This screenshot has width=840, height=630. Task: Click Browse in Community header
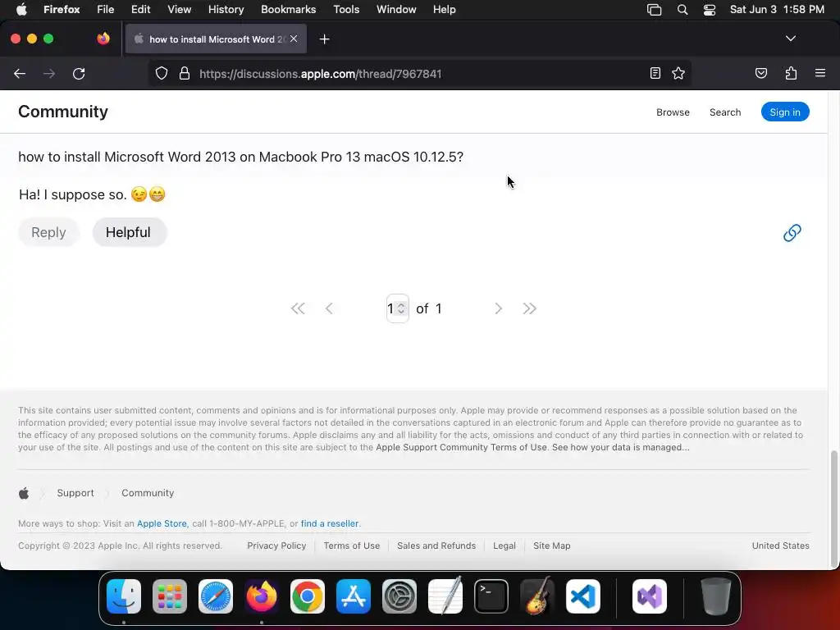pos(673,112)
